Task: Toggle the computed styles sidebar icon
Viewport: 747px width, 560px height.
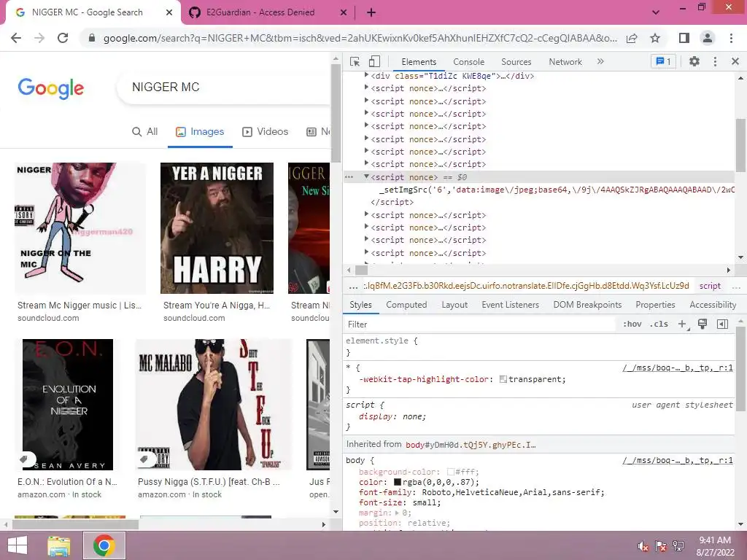Action: (x=722, y=324)
